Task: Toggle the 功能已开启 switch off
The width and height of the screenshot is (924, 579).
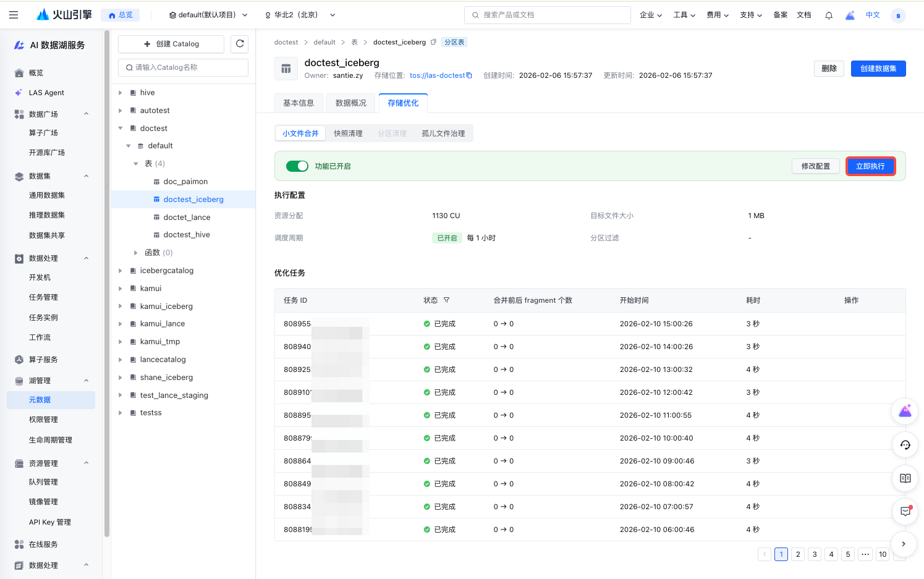Action: coord(297,166)
